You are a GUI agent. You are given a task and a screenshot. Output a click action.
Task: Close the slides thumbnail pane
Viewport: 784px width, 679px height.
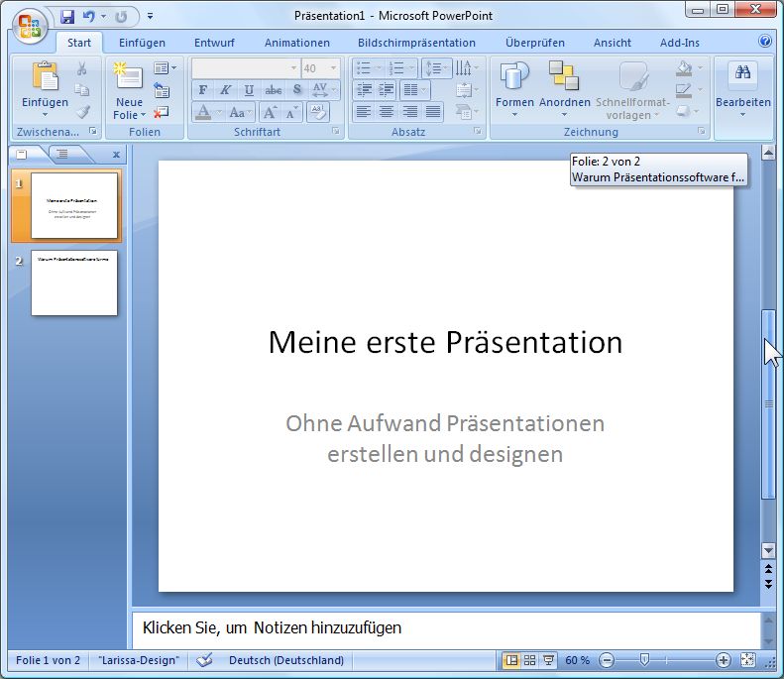[116, 155]
